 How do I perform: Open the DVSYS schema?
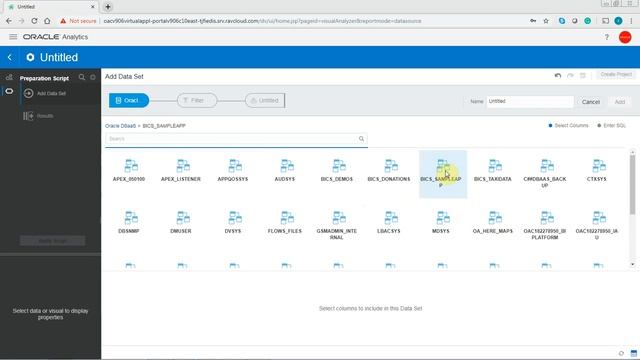coord(233,222)
